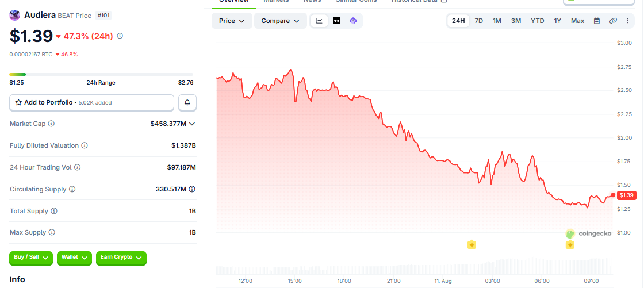Open the Earn Crypto dropdown
Viewport: 644px width, 288px height.
(x=121, y=258)
